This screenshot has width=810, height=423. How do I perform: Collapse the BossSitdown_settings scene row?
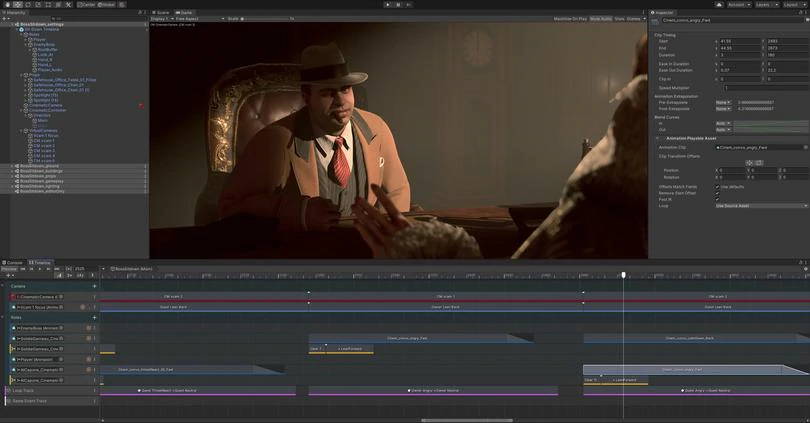click(12, 24)
